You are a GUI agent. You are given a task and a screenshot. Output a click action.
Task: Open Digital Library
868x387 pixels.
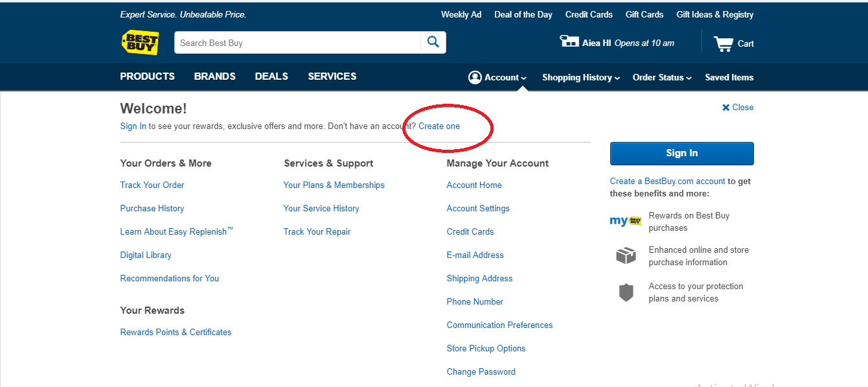click(x=146, y=255)
